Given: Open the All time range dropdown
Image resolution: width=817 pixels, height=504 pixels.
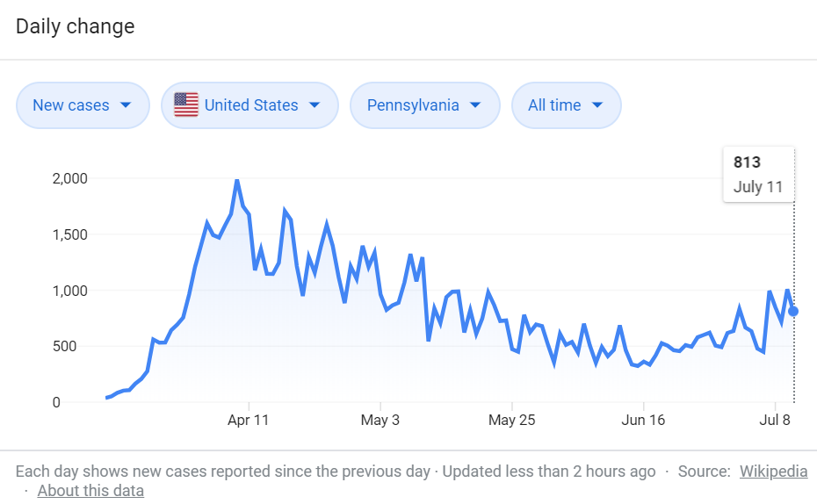Looking at the screenshot, I should tap(567, 105).
